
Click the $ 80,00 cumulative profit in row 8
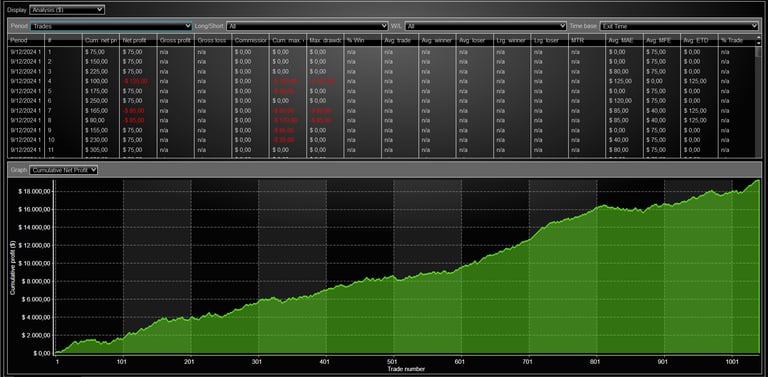click(x=95, y=120)
